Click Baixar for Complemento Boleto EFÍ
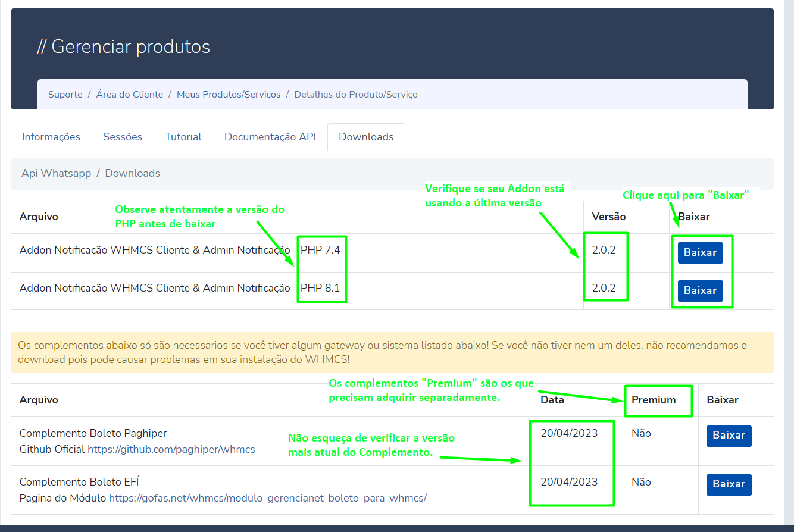Screen dimensions: 794x532 [729, 484]
